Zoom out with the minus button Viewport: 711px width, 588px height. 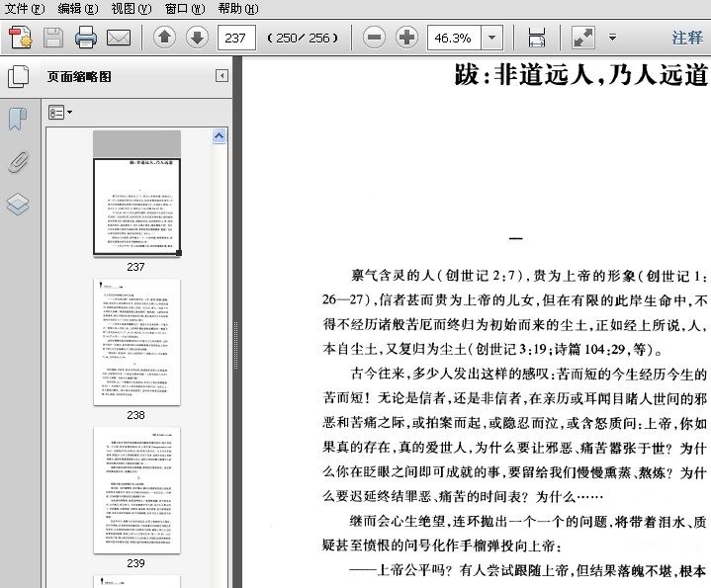(x=374, y=38)
